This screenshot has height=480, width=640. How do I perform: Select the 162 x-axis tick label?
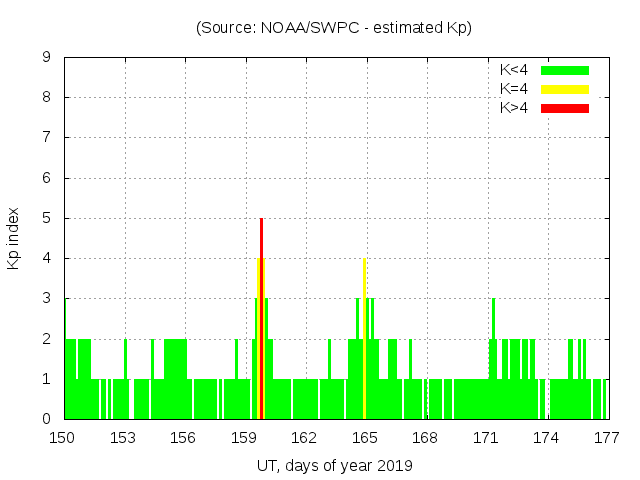(305, 437)
